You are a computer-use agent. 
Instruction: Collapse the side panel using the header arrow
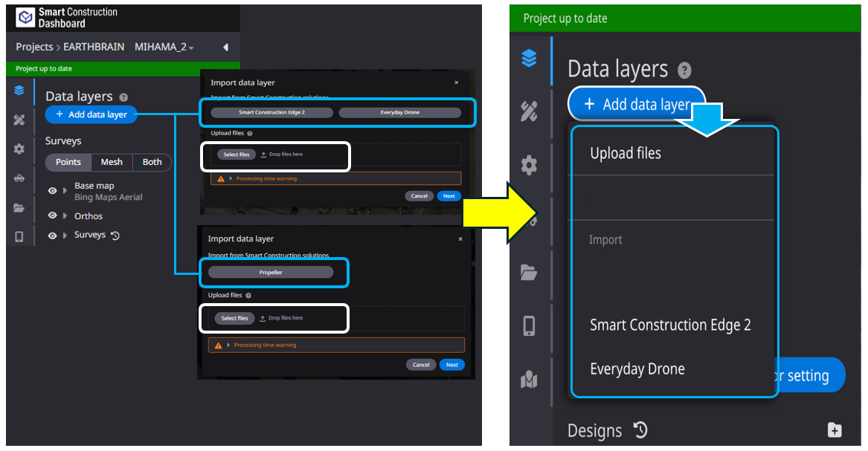(x=225, y=47)
